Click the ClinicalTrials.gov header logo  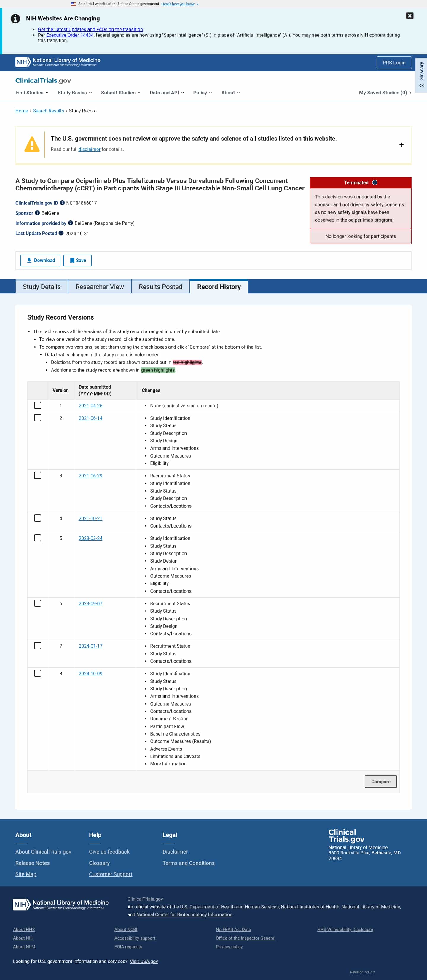pos(43,80)
